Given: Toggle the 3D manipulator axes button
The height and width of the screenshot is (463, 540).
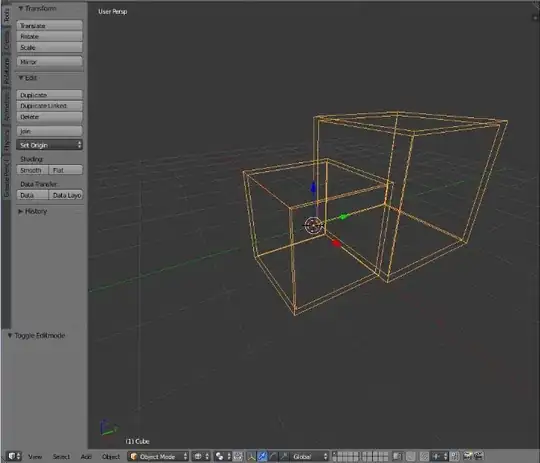Looking at the screenshot, I should [252, 456].
